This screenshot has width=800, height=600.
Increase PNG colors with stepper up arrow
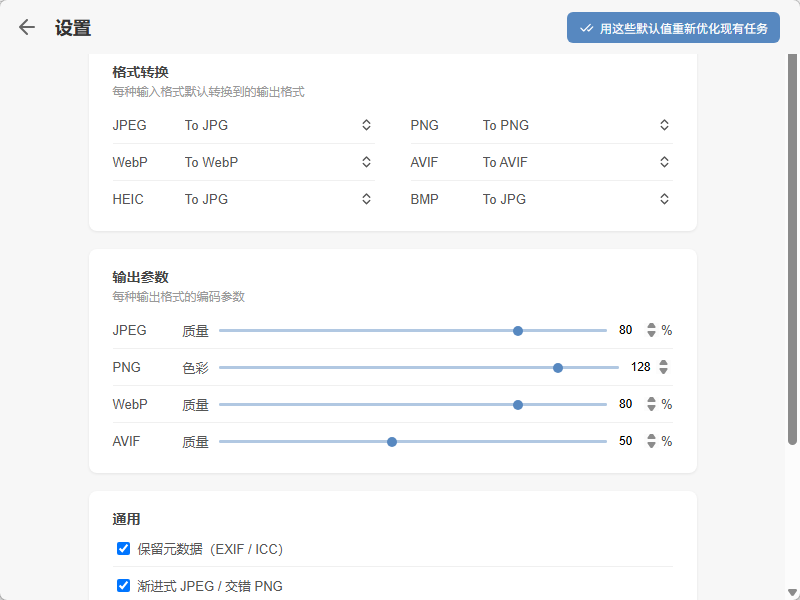tap(663, 363)
